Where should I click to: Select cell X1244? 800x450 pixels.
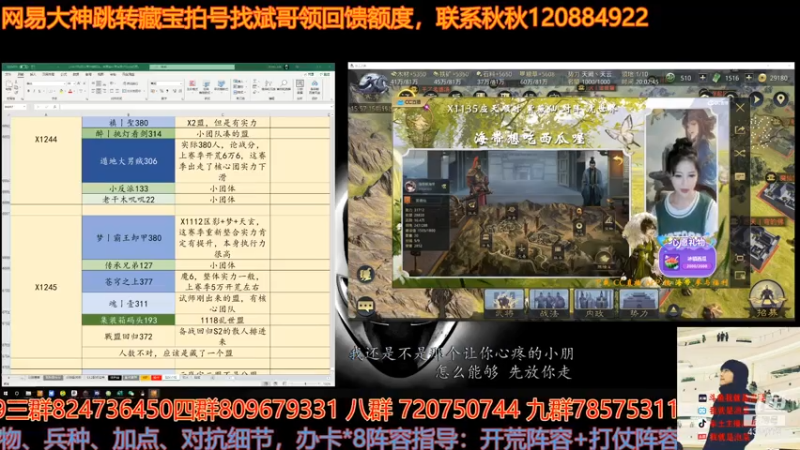46,139
